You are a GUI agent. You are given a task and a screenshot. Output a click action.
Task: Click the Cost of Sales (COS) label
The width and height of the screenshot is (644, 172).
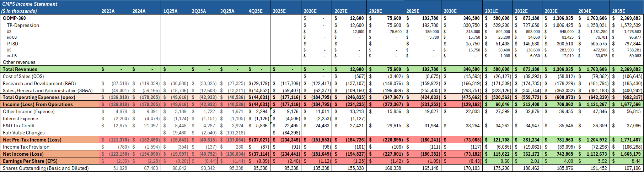(x=23, y=76)
